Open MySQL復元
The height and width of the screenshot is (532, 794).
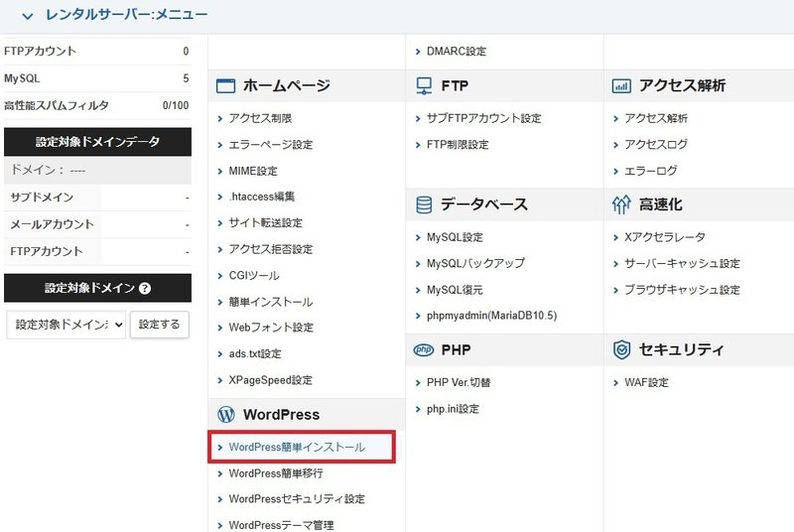(x=455, y=290)
